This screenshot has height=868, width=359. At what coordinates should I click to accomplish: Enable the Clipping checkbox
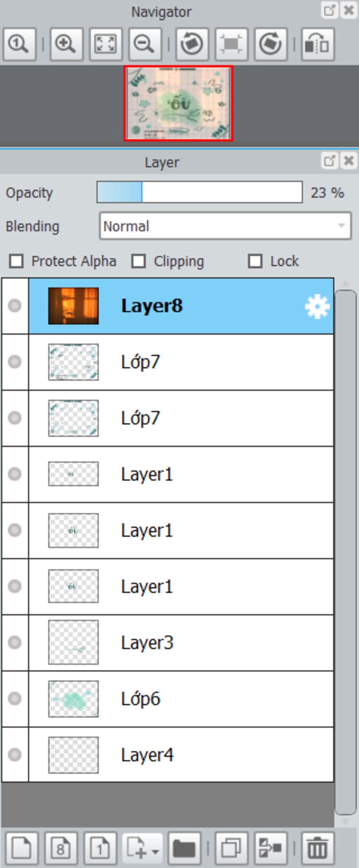point(138,261)
